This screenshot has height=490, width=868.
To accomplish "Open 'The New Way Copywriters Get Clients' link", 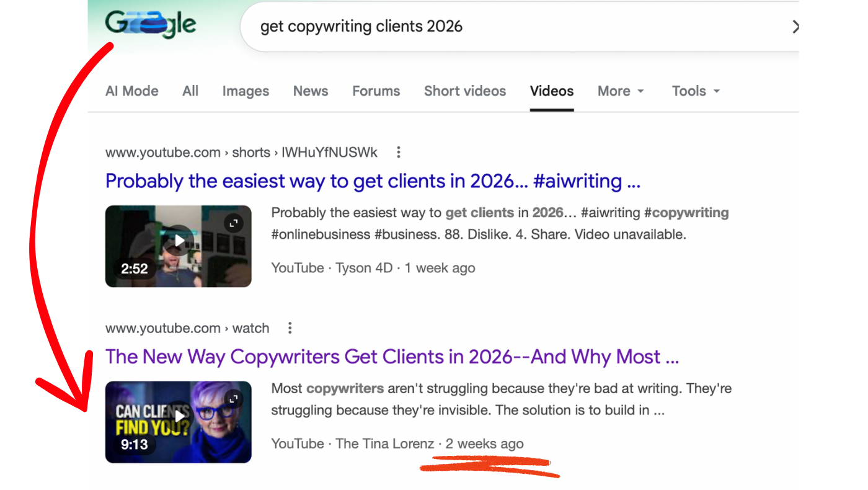I will click(392, 357).
